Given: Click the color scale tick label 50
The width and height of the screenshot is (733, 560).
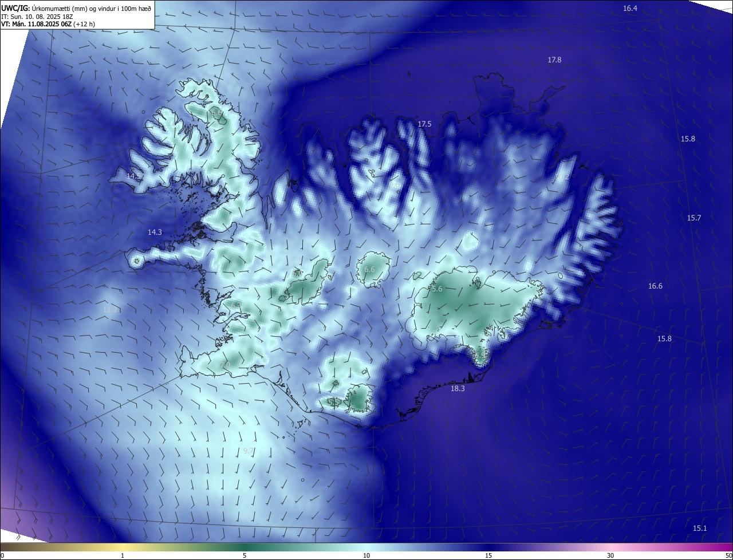Looking at the screenshot, I should (728, 555).
